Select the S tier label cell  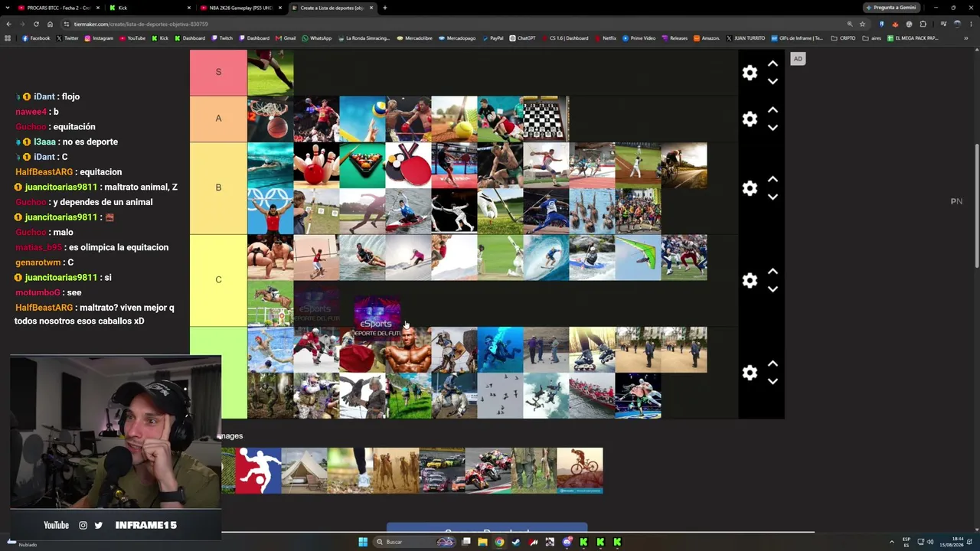pyautogui.click(x=218, y=73)
